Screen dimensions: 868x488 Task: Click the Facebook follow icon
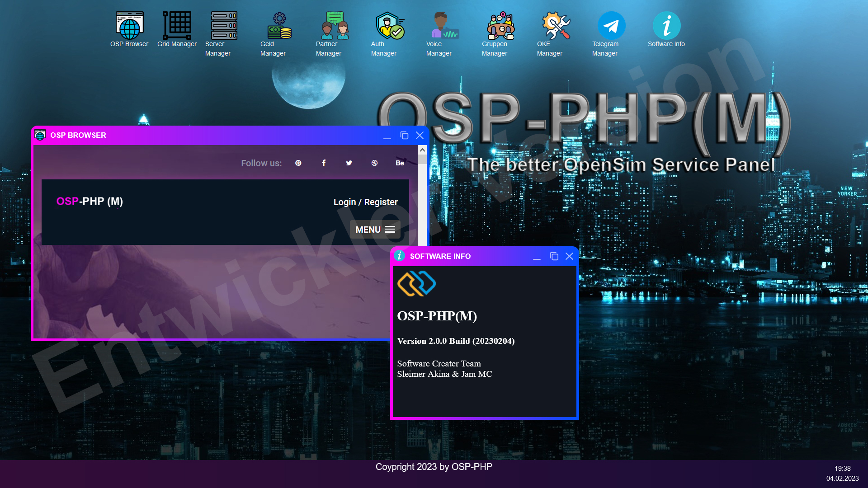[324, 163]
